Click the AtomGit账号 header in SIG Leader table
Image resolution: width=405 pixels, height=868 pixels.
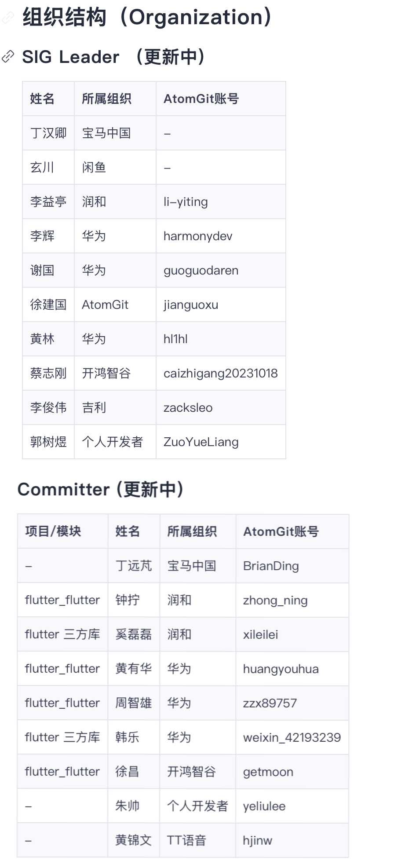click(201, 99)
